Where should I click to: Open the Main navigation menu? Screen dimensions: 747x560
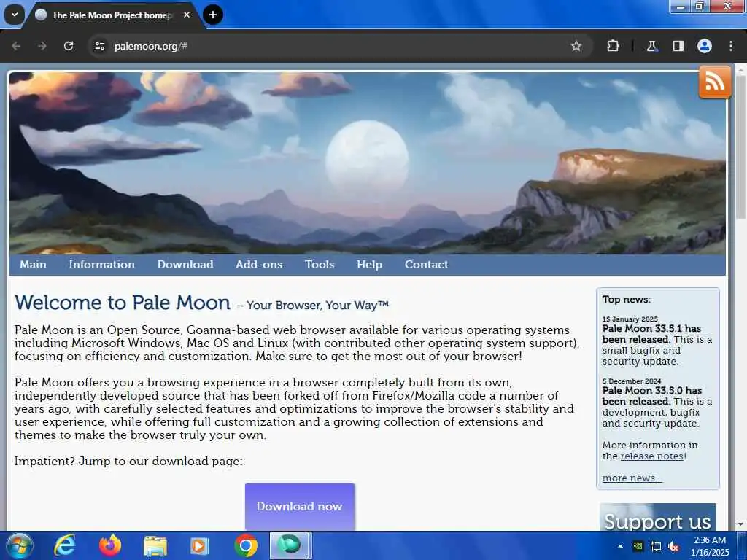34,264
